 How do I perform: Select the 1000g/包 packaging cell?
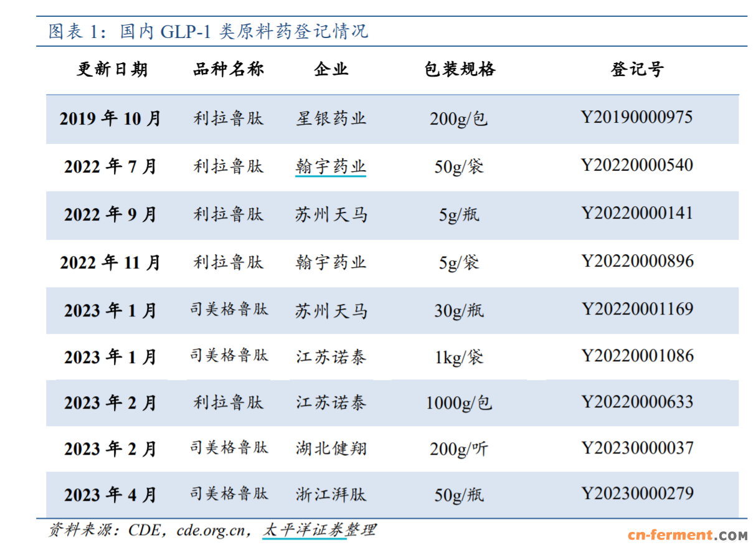[459, 403]
